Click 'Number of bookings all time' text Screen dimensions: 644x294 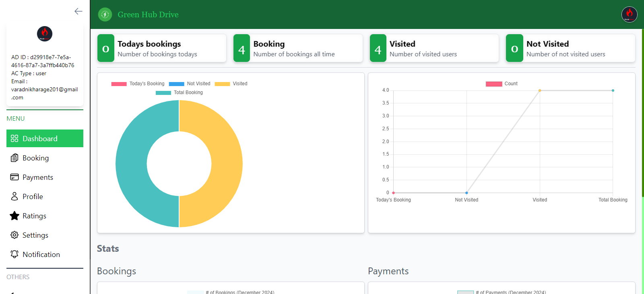coord(294,54)
